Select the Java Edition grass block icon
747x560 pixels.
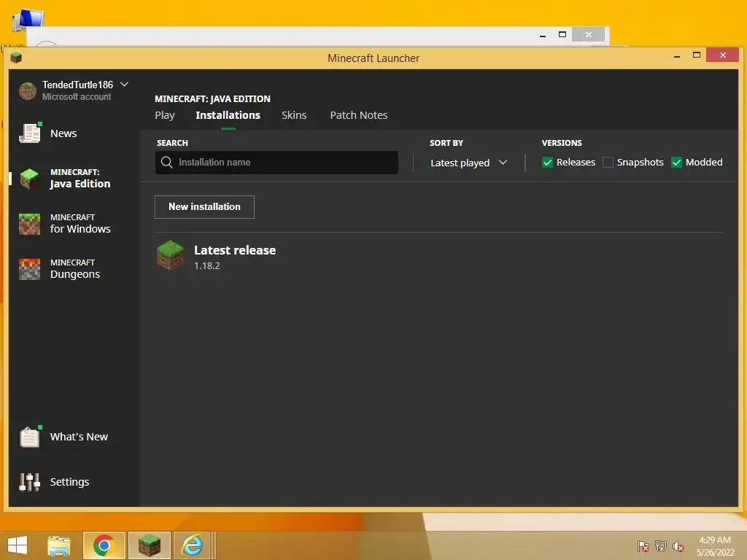[x=29, y=178]
